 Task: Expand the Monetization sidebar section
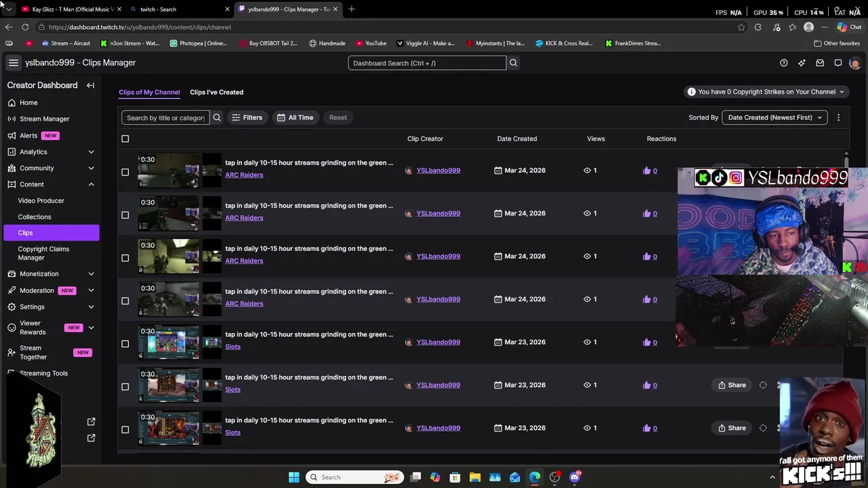(91, 274)
